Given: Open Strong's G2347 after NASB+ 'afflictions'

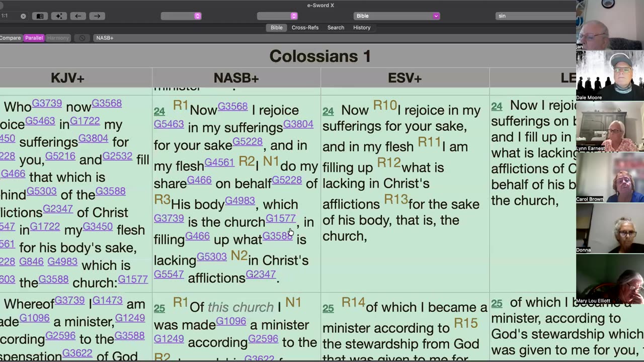Looking at the screenshot, I should click(261, 274).
